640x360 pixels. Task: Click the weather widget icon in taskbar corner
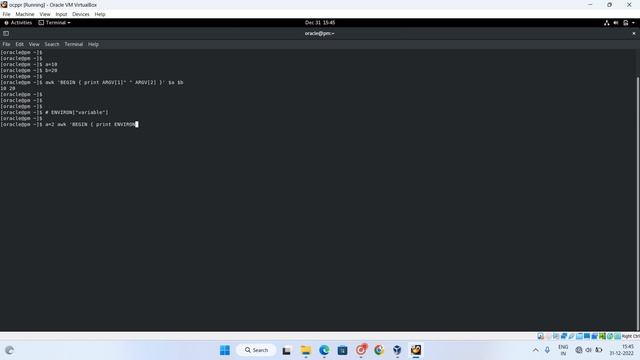(10, 350)
